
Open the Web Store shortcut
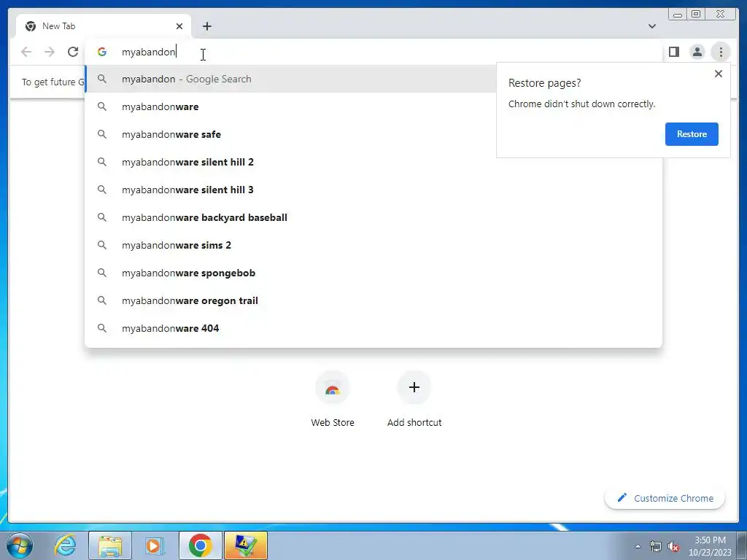[x=333, y=399]
